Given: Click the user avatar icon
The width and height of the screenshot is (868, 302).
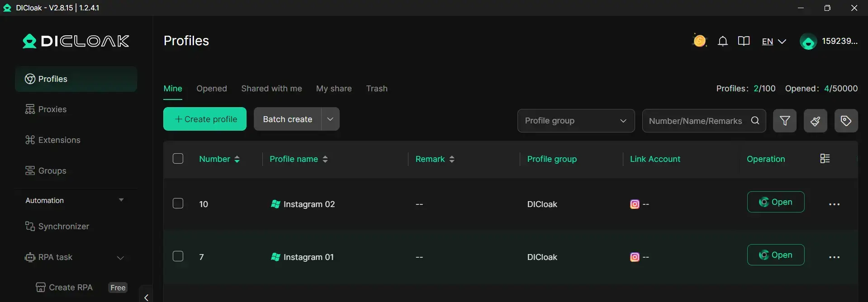Looking at the screenshot, I should [x=808, y=42].
